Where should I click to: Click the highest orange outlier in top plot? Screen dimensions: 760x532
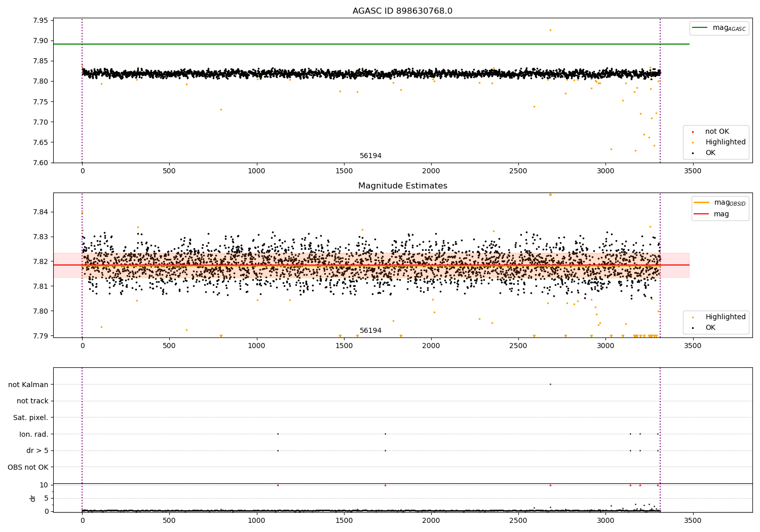[550, 30]
